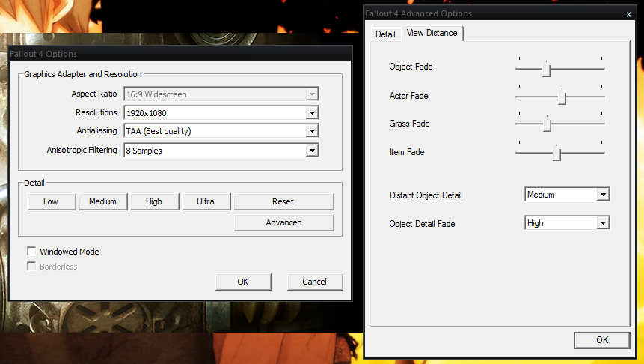Screen dimensions: 644x364
Task: Toggle the Borderless checkbox
Action: (x=31, y=266)
